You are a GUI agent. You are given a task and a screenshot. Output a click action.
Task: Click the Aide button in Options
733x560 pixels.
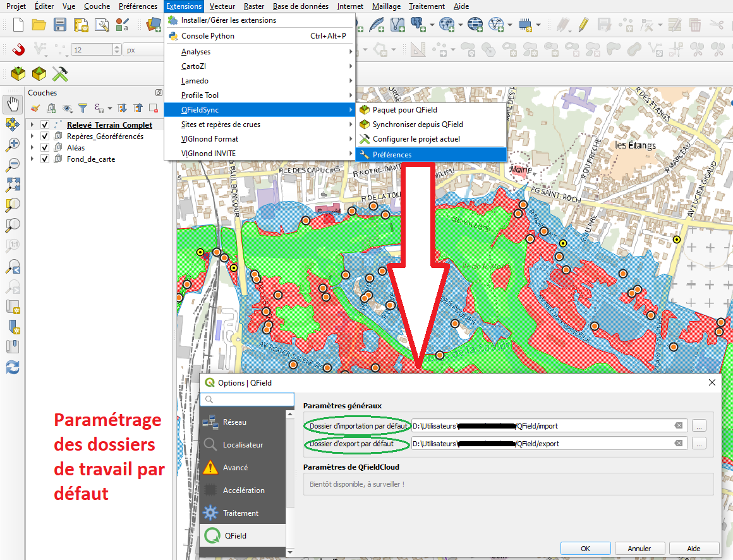[x=694, y=549]
